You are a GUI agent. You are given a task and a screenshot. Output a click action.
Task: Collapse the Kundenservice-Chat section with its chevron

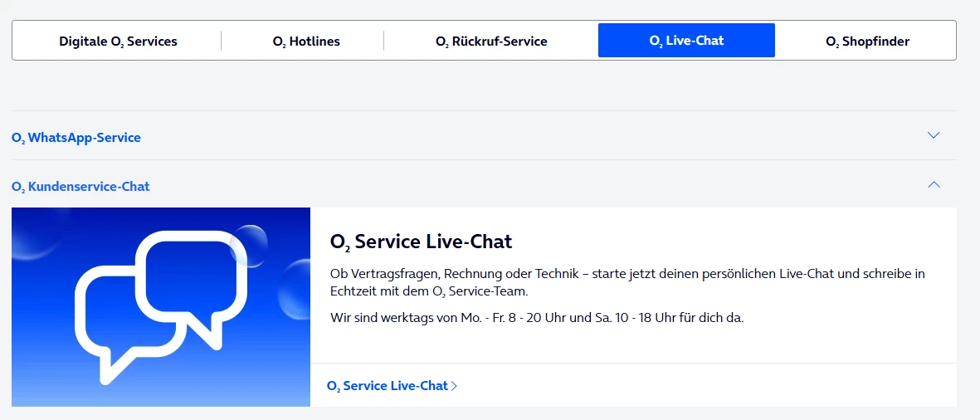click(x=934, y=184)
